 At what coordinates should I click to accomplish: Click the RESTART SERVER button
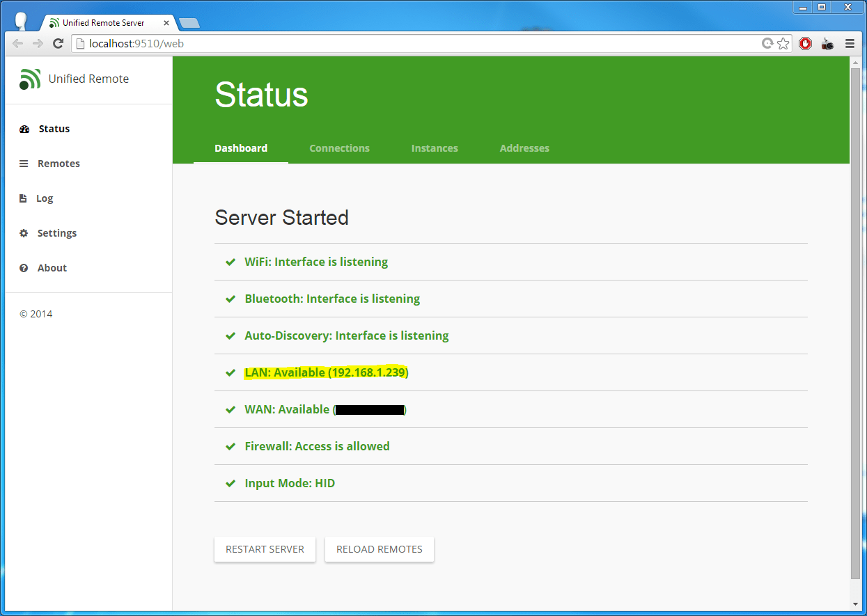click(x=265, y=549)
